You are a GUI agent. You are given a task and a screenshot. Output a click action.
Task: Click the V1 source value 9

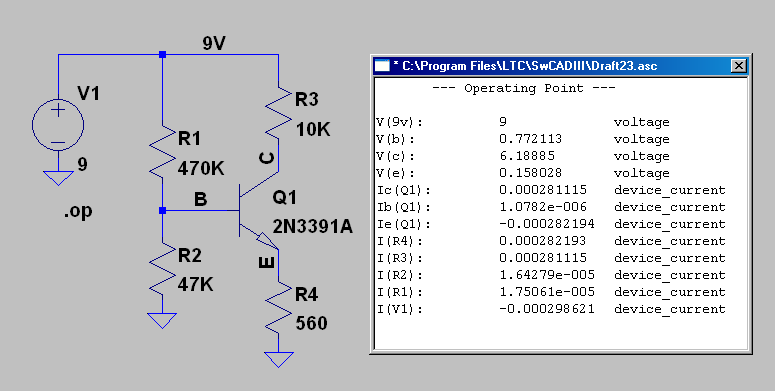[83, 164]
